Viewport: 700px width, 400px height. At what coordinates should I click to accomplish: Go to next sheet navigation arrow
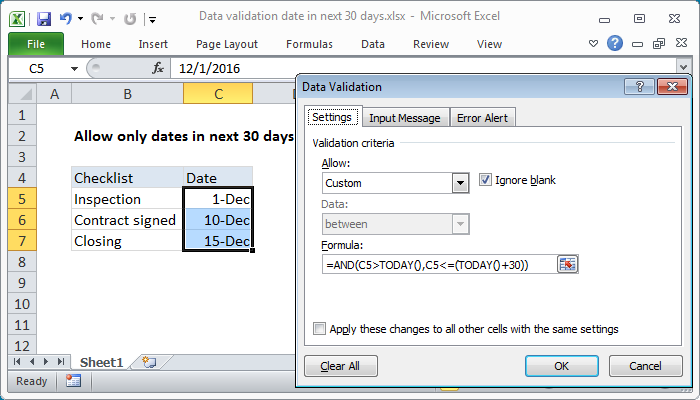click(46, 362)
